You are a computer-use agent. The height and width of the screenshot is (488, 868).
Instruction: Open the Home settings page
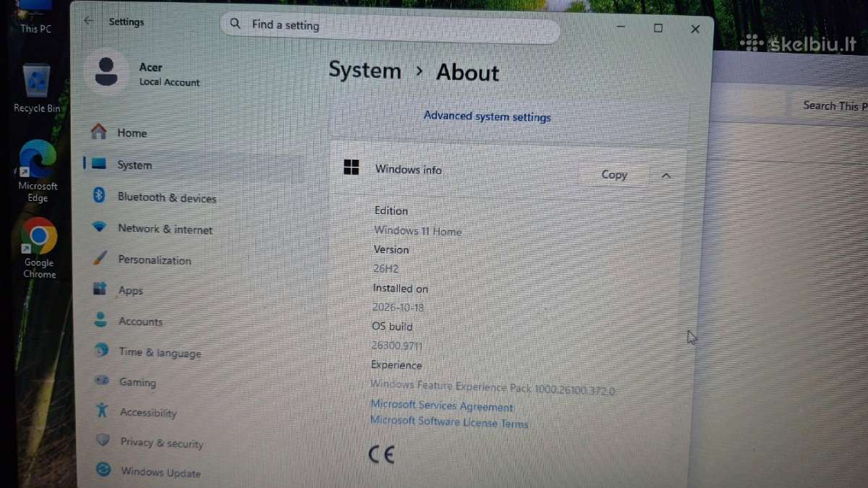click(132, 133)
